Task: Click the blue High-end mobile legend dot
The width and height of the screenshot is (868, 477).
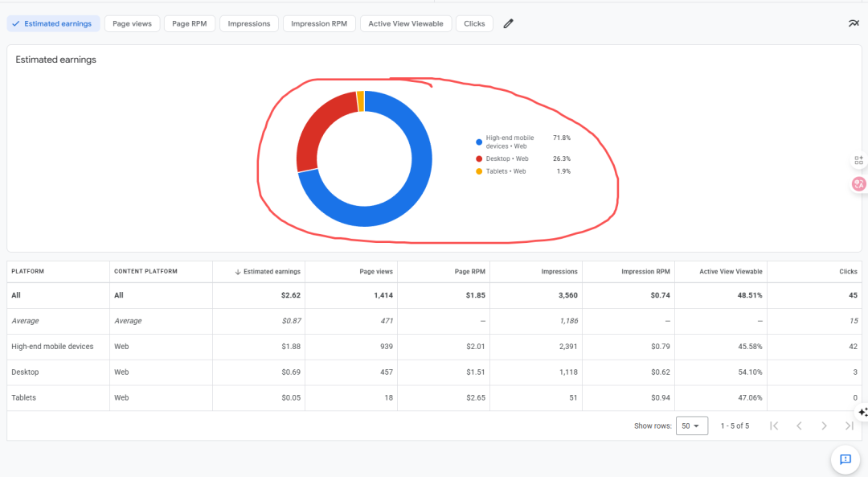Action: coord(479,142)
